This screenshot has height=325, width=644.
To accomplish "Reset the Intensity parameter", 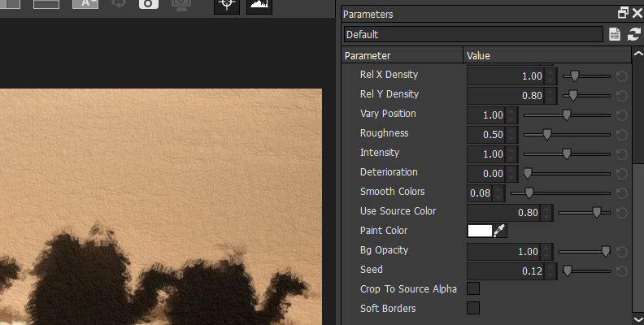I will point(622,154).
